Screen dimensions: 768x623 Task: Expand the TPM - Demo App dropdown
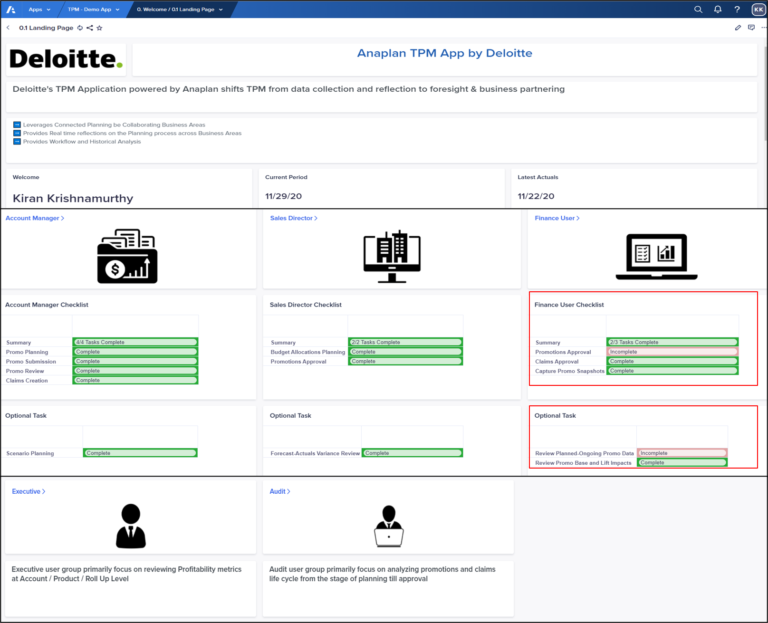(93, 9)
